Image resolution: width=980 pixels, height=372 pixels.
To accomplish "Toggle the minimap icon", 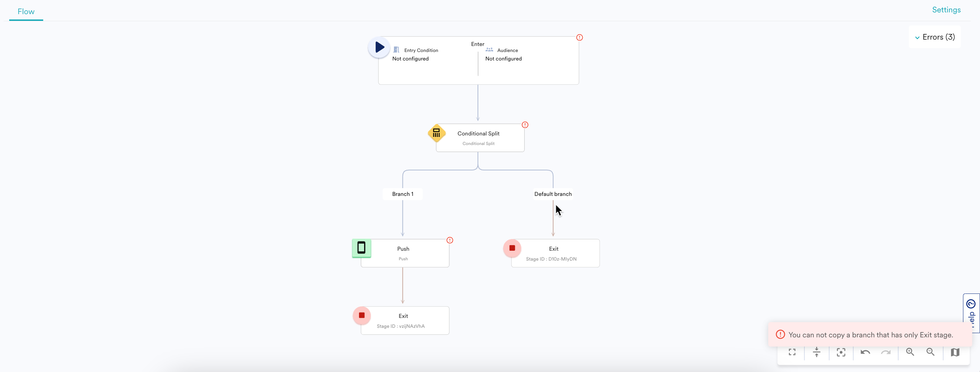I will pos(955,352).
